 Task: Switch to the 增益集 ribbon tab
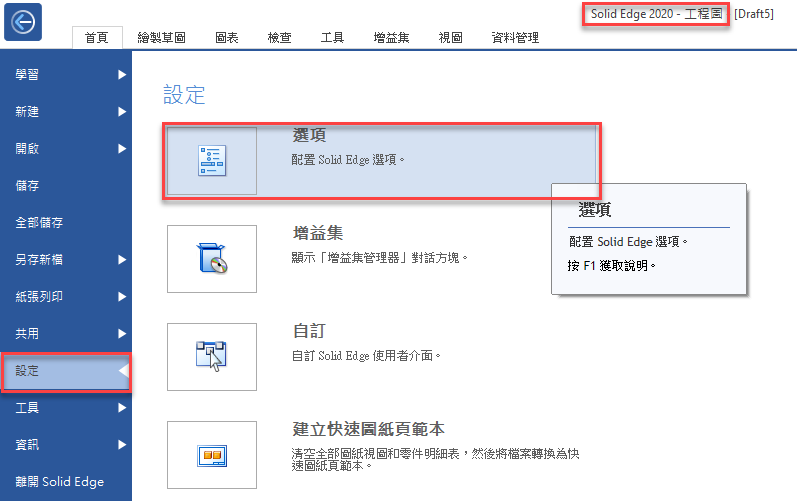[x=391, y=38]
